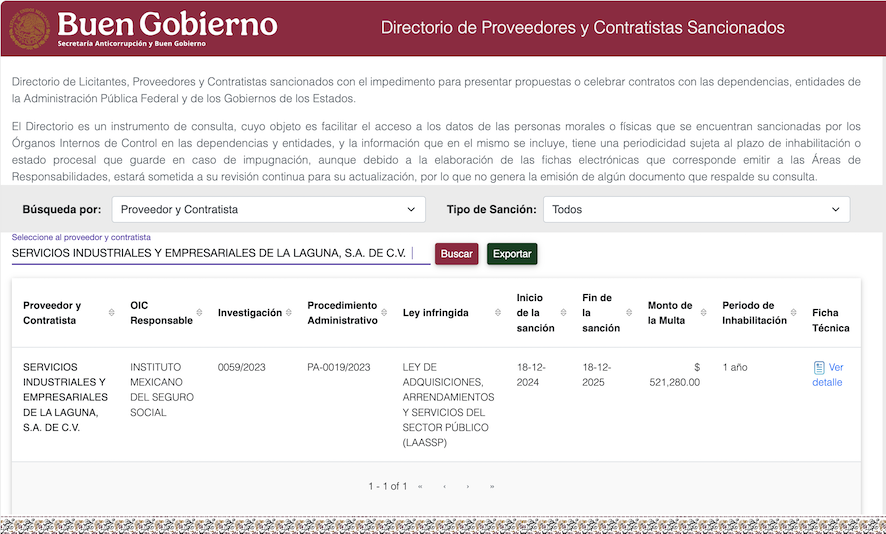Go to the next results page
This screenshot has height=534, width=886.
[x=468, y=487]
